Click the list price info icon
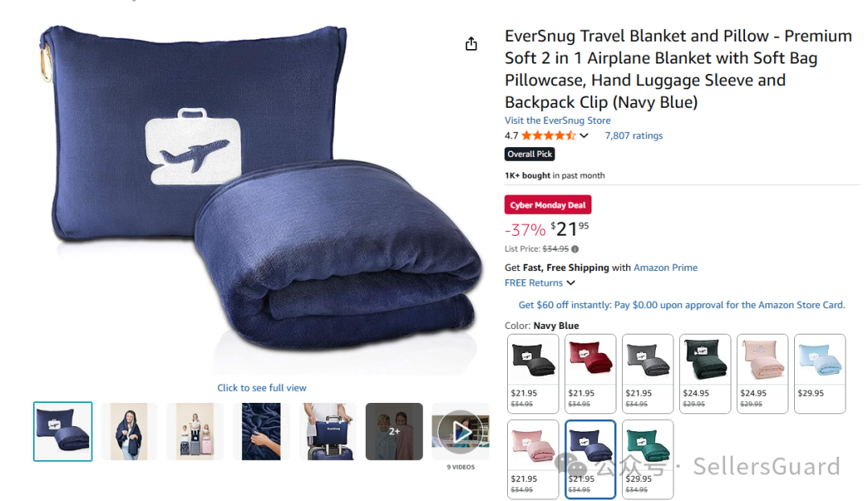 [575, 249]
